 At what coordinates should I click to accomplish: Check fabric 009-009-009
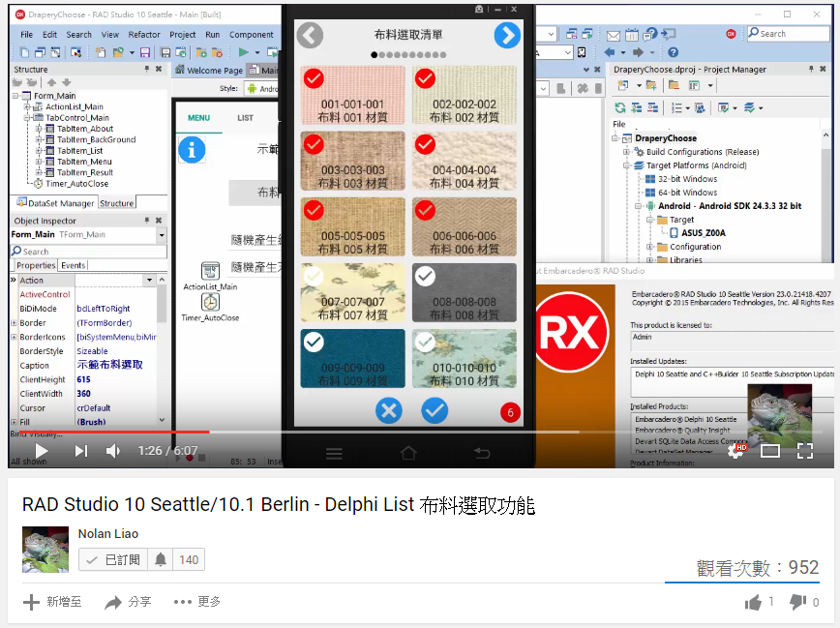(x=314, y=343)
